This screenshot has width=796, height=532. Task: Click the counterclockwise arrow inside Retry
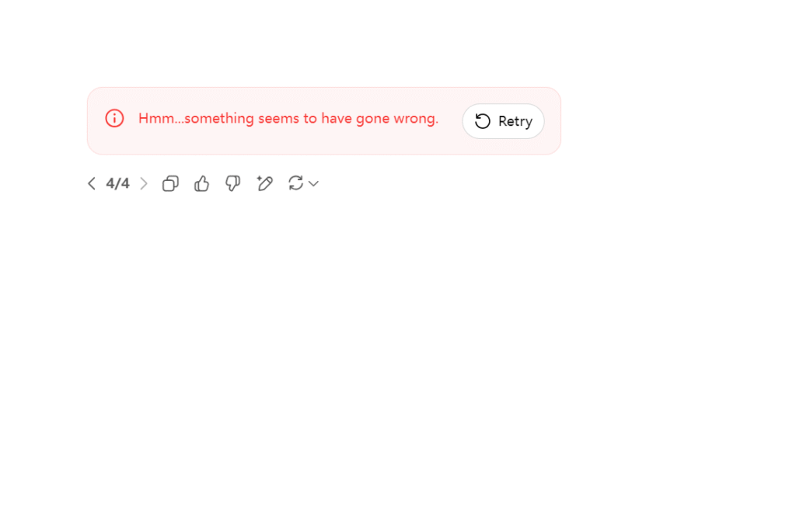[482, 121]
